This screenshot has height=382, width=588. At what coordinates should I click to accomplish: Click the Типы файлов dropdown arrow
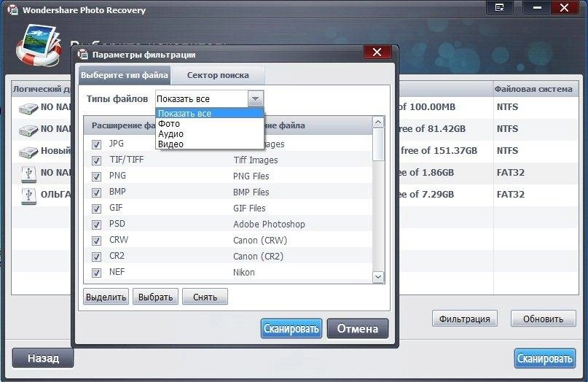pos(255,99)
